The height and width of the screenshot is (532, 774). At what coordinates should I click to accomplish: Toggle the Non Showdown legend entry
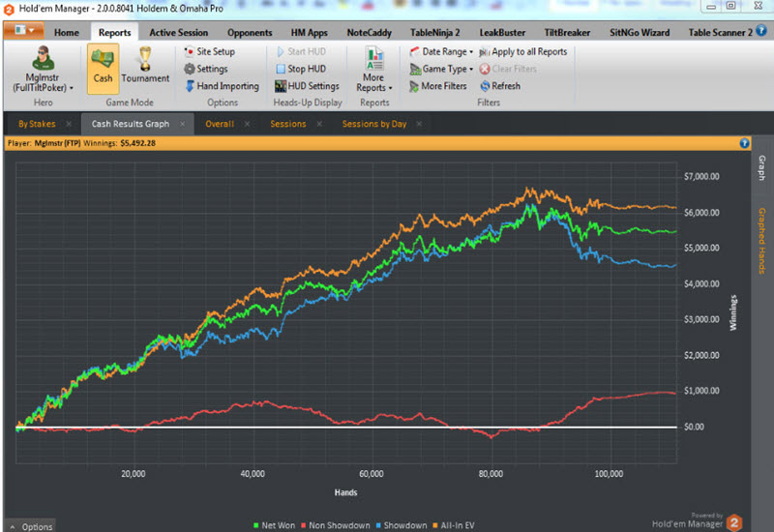tap(335, 525)
